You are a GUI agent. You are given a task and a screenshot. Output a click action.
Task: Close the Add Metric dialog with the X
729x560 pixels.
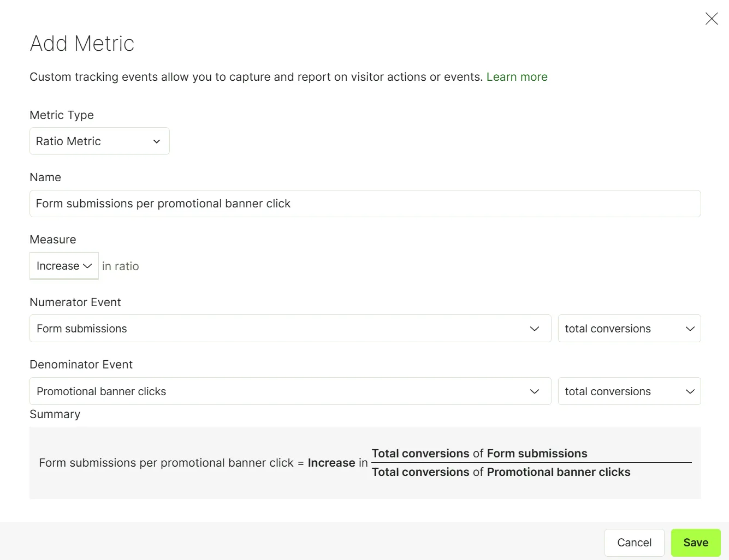[712, 19]
